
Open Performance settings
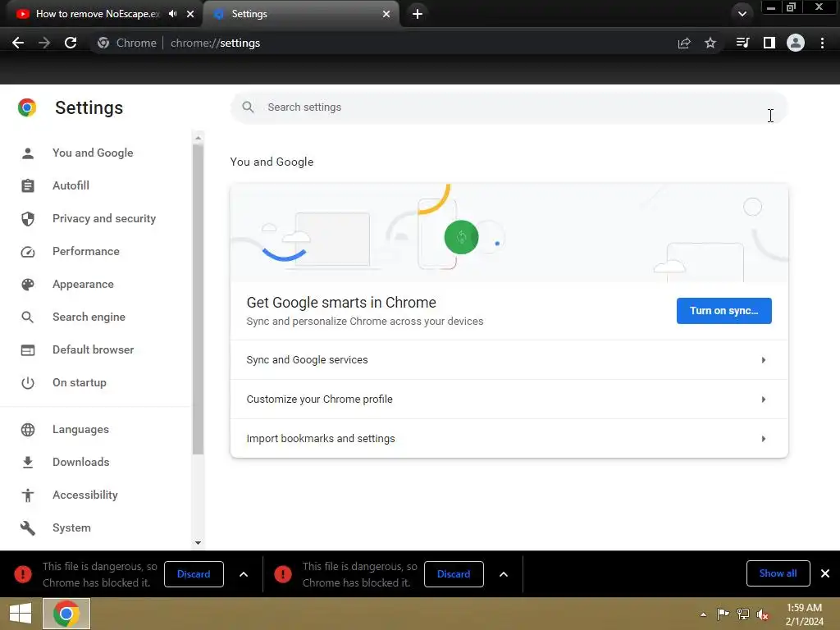point(85,251)
